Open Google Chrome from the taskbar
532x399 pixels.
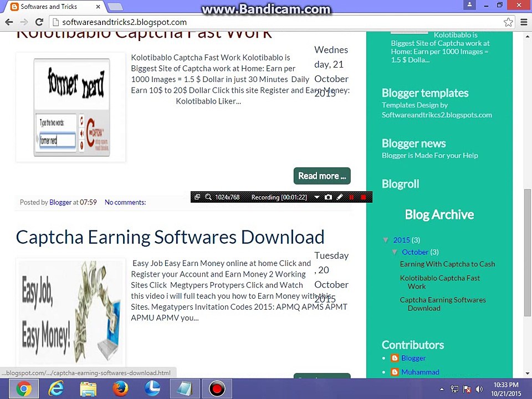tap(24, 389)
